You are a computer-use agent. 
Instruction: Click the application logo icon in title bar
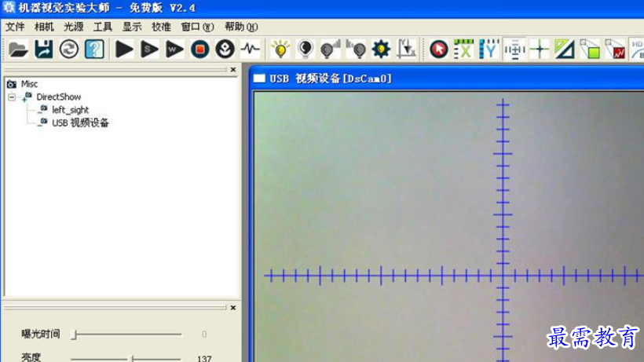coord(9,7)
